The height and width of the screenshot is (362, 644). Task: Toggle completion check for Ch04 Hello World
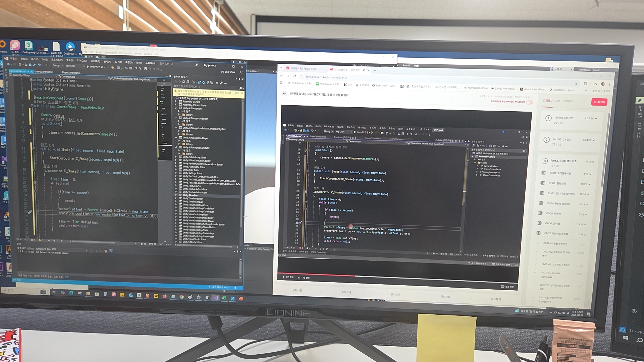point(541,203)
